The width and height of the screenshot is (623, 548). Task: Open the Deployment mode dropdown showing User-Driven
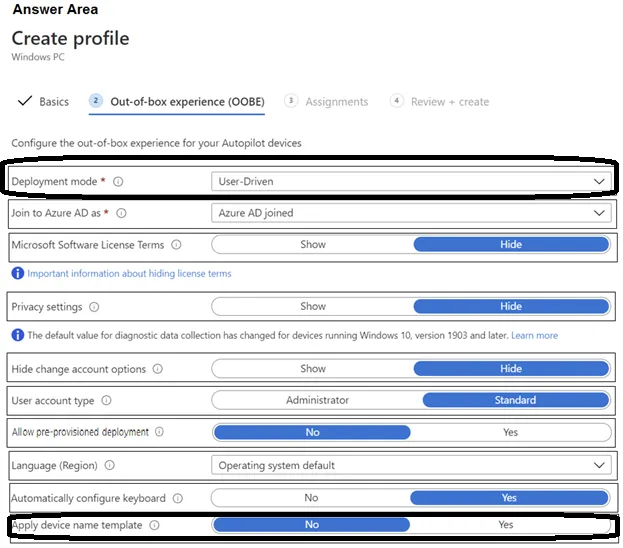[411, 182]
